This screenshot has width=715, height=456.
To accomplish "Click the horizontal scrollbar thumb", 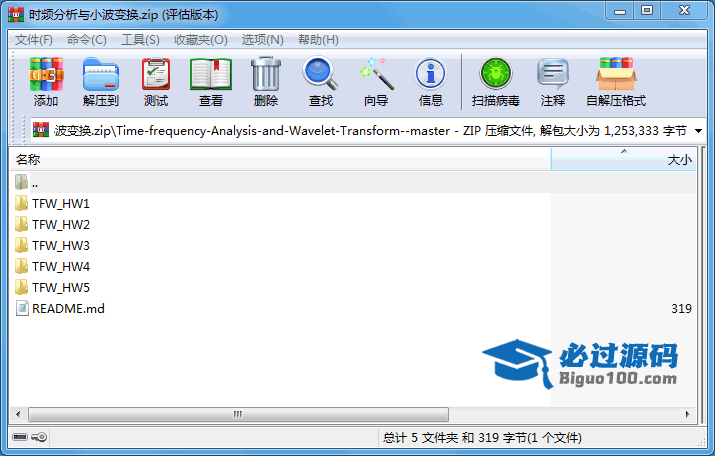I will click(x=238, y=415).
